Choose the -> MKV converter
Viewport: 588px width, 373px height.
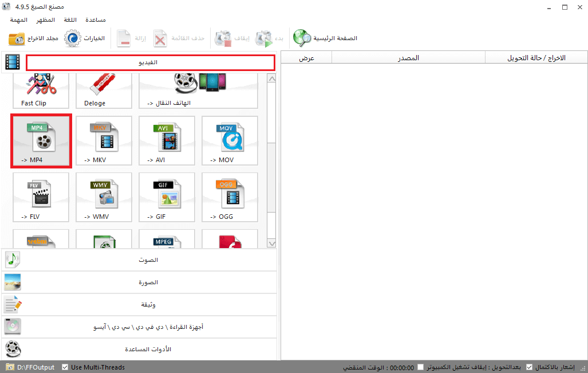pyautogui.click(x=104, y=141)
